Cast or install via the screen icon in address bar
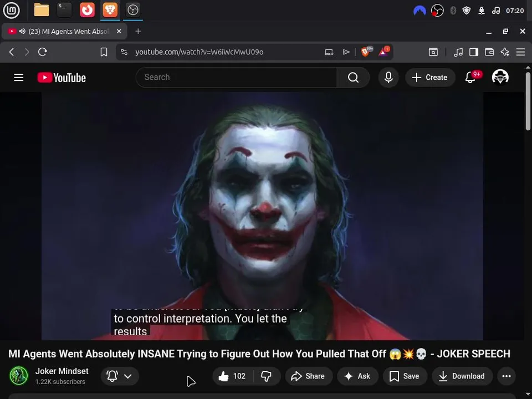The height and width of the screenshot is (399, 532). point(329,52)
